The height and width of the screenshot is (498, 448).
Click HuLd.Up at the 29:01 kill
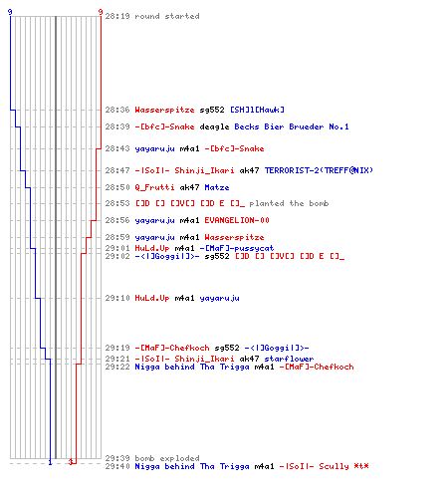(x=152, y=248)
